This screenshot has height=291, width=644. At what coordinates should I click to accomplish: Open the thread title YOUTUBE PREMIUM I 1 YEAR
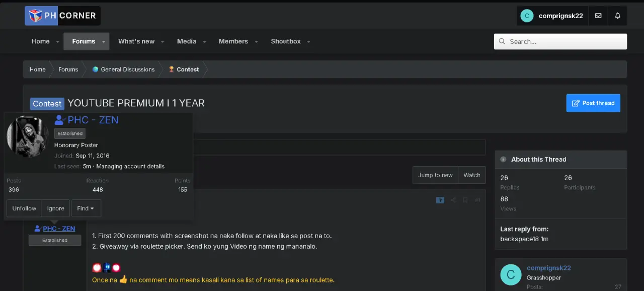tap(136, 103)
